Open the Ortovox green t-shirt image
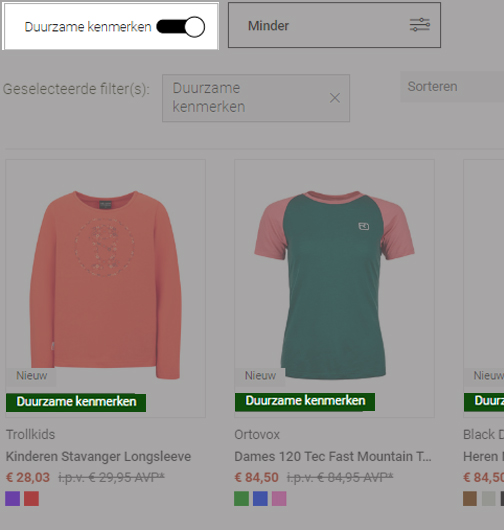Screen dimensions: 504x530 click(334, 284)
